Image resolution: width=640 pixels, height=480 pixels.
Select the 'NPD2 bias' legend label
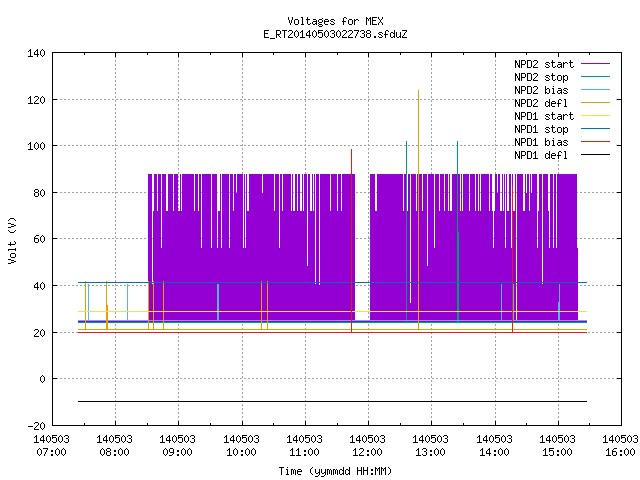541,90
